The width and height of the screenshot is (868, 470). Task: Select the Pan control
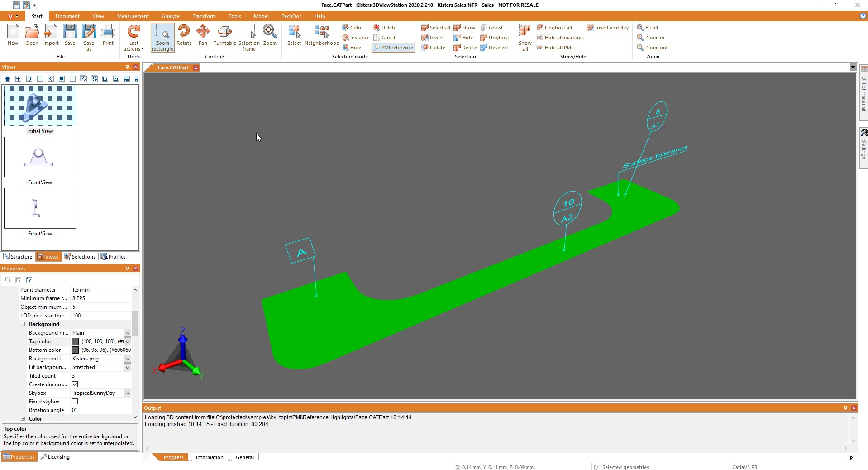click(203, 35)
